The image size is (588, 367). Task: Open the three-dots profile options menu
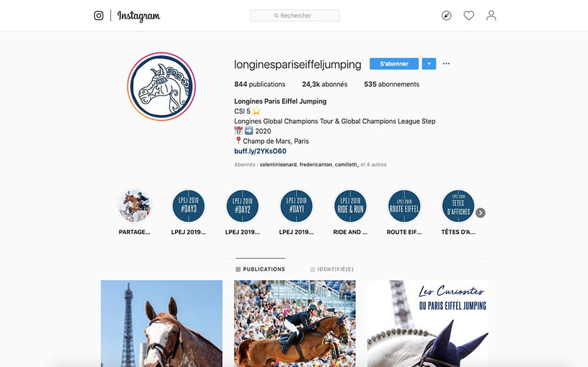click(446, 64)
